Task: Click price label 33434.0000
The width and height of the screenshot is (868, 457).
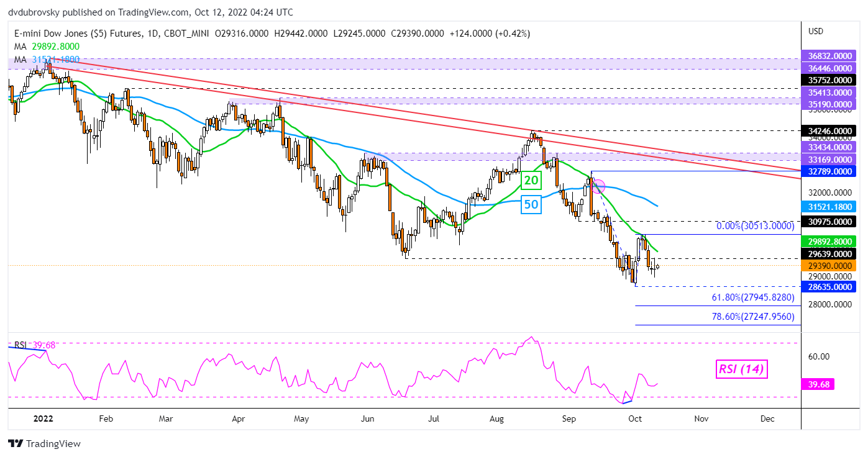Action: pos(829,147)
